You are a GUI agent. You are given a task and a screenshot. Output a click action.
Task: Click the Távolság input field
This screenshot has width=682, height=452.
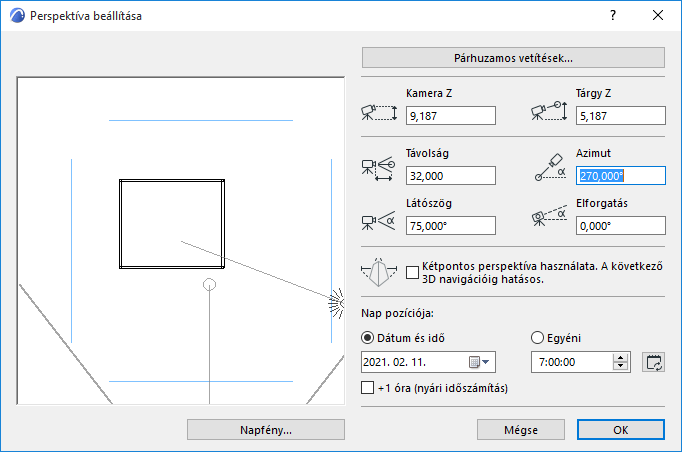tap(450, 176)
